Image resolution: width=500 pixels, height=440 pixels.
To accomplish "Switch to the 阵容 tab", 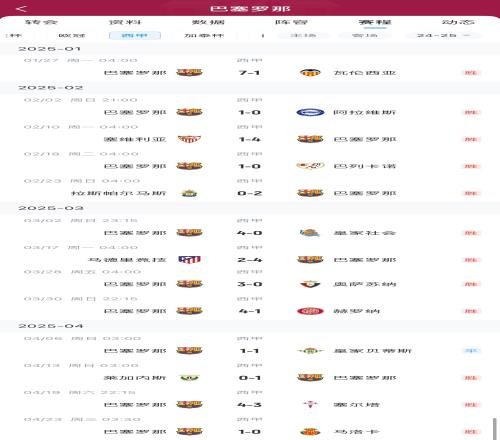I will click(291, 22).
